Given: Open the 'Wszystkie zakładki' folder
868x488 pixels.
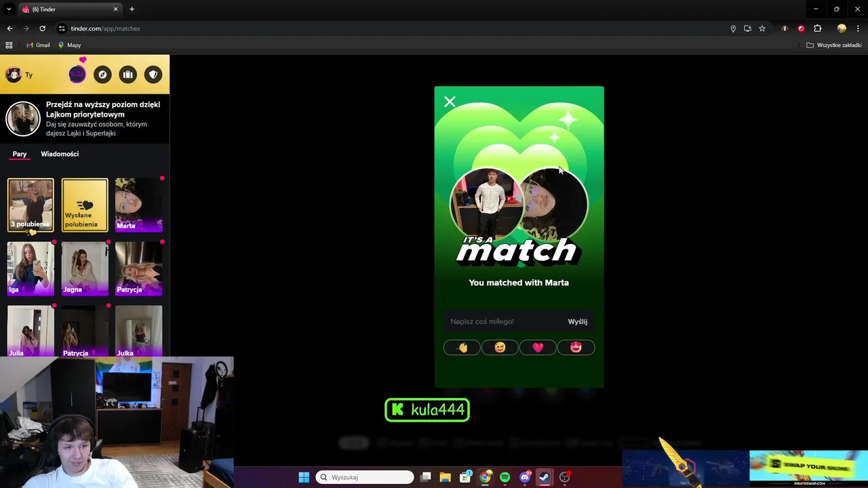Looking at the screenshot, I should (x=834, y=45).
